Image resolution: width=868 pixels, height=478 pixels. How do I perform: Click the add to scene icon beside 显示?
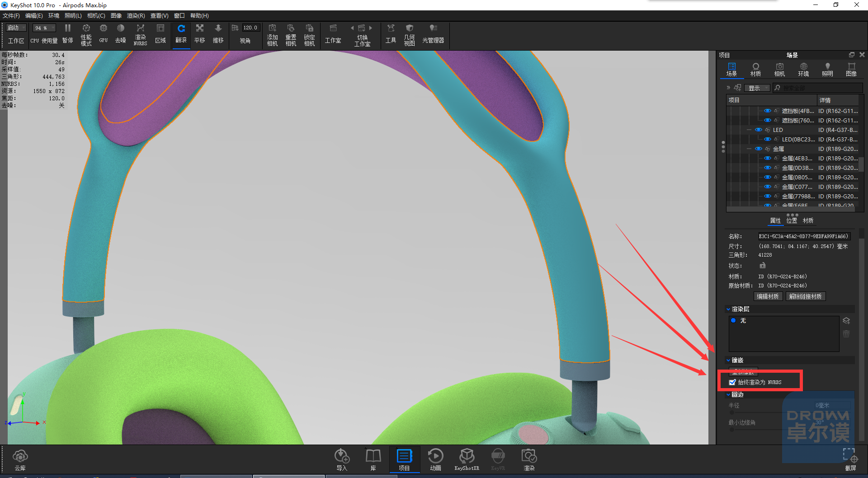738,88
